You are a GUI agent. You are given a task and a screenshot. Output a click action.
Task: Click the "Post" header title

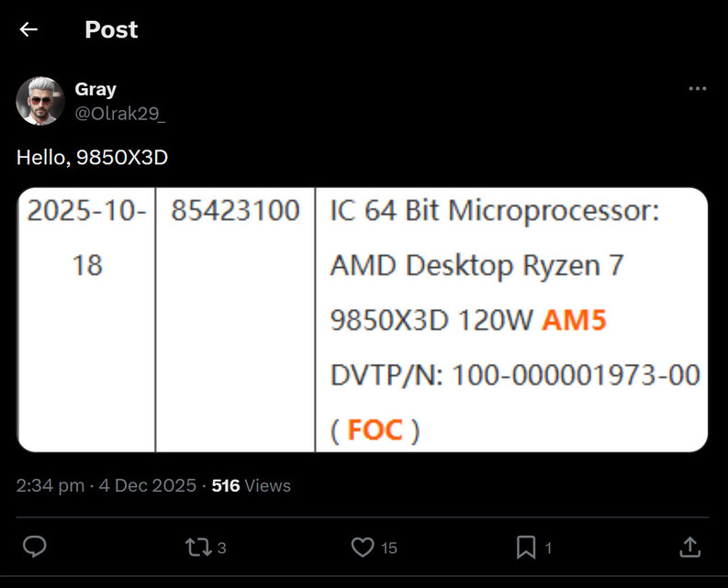pos(111,29)
